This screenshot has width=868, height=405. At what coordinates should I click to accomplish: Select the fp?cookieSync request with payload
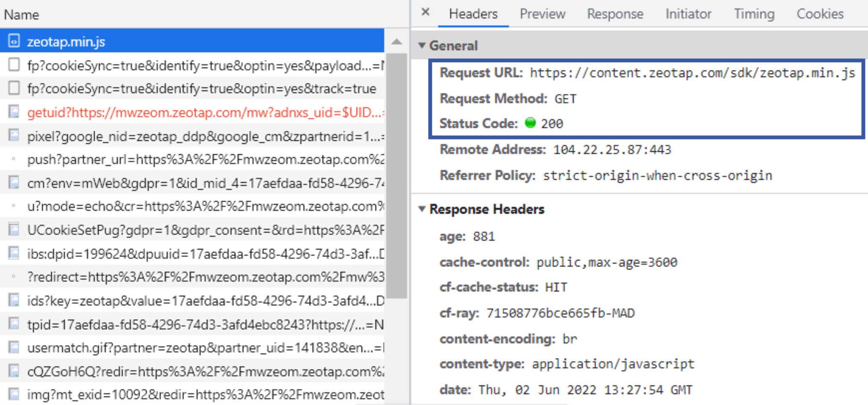(192, 65)
